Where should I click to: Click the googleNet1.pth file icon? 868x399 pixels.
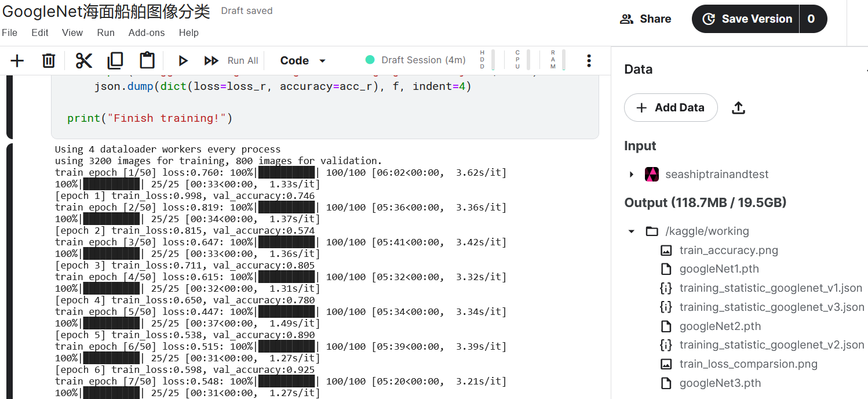coord(666,269)
